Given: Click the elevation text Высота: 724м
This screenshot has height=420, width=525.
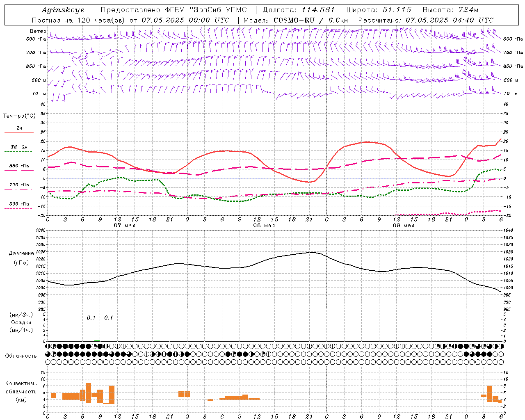Looking at the screenshot, I should pyautogui.click(x=450, y=10).
